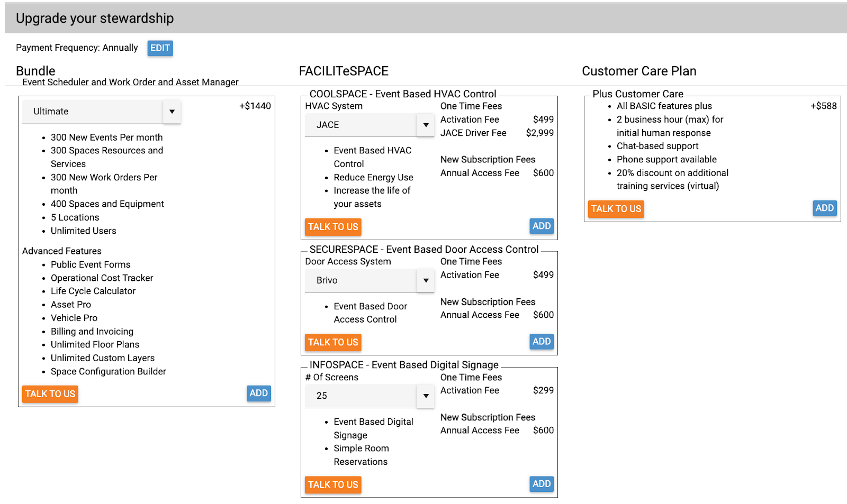Screen dimensions: 847x504
Task: Add COOLSPACE HVAC Control
Action: (x=541, y=226)
